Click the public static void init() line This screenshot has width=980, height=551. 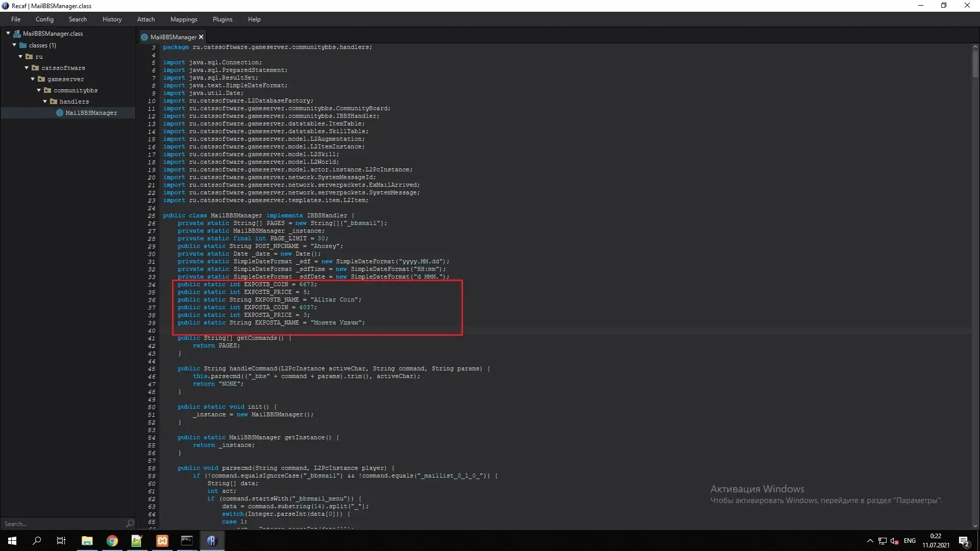click(x=227, y=407)
